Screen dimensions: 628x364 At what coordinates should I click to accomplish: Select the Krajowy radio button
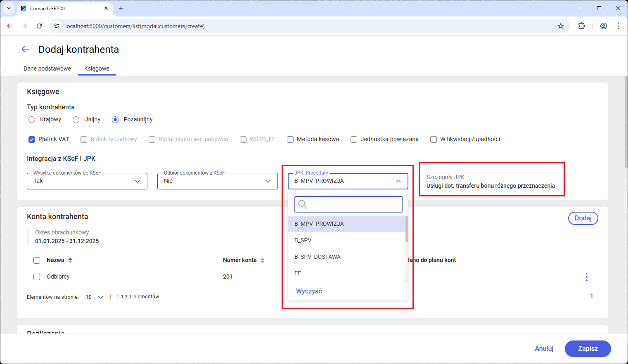(32, 120)
